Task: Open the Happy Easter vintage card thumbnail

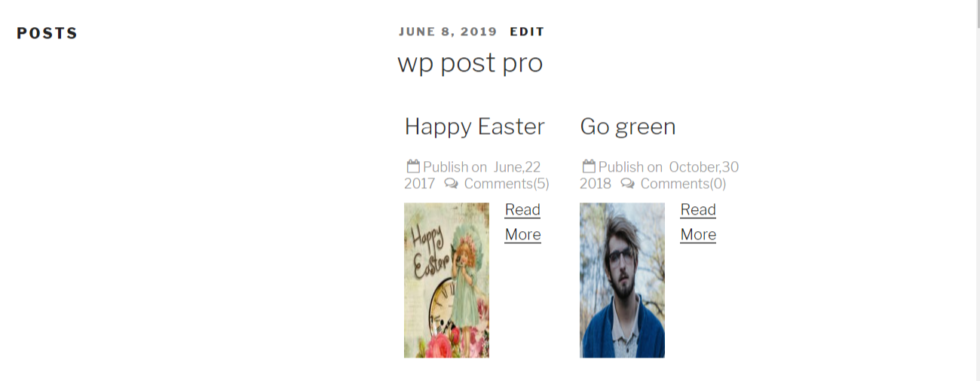Action: click(446, 280)
